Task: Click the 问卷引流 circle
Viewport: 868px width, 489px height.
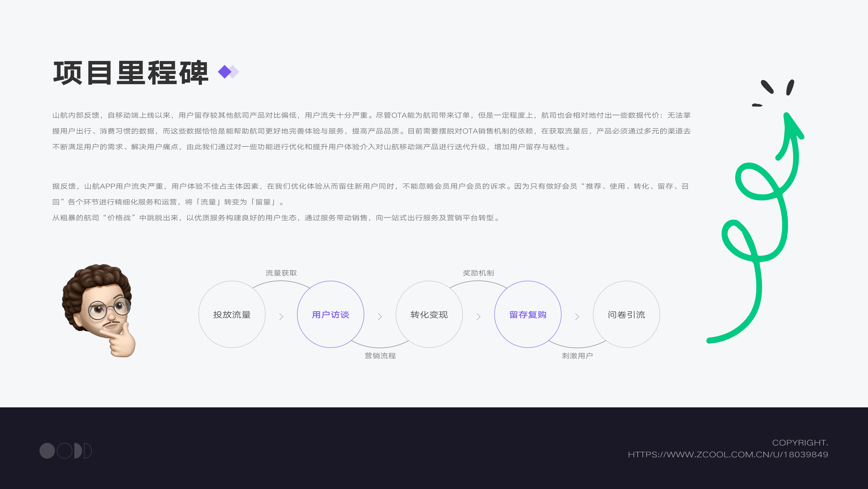Action: click(x=626, y=314)
